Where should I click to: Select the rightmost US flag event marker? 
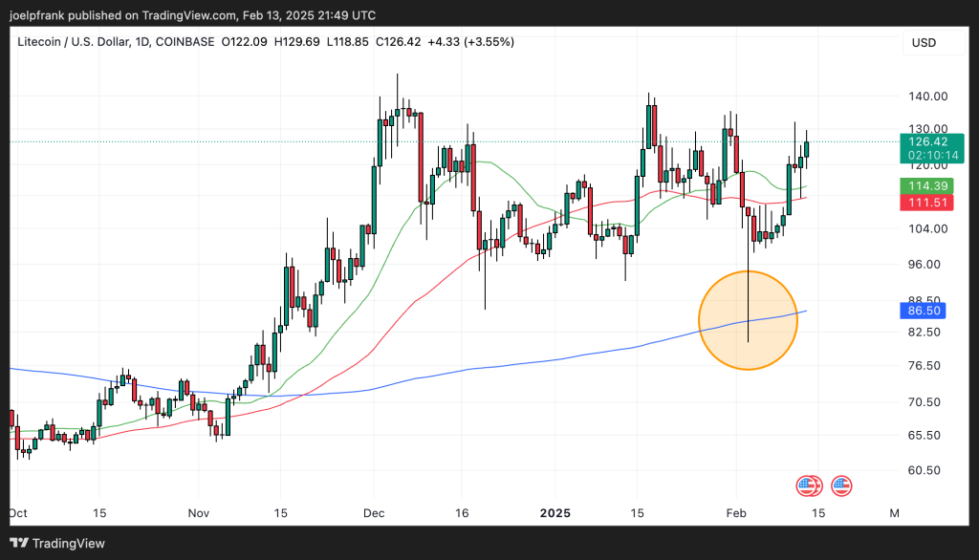tap(840, 486)
